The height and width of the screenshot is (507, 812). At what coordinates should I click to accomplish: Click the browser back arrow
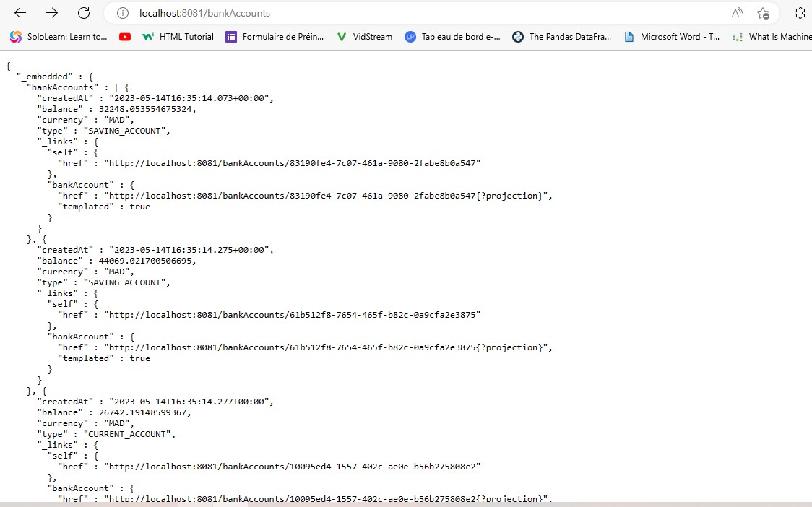20,12
